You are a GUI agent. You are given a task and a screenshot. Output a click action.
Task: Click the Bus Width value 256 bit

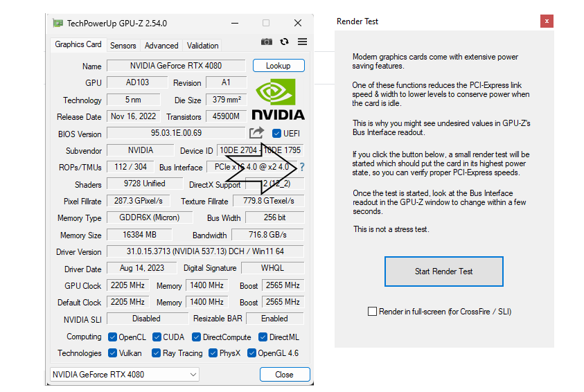275,217
